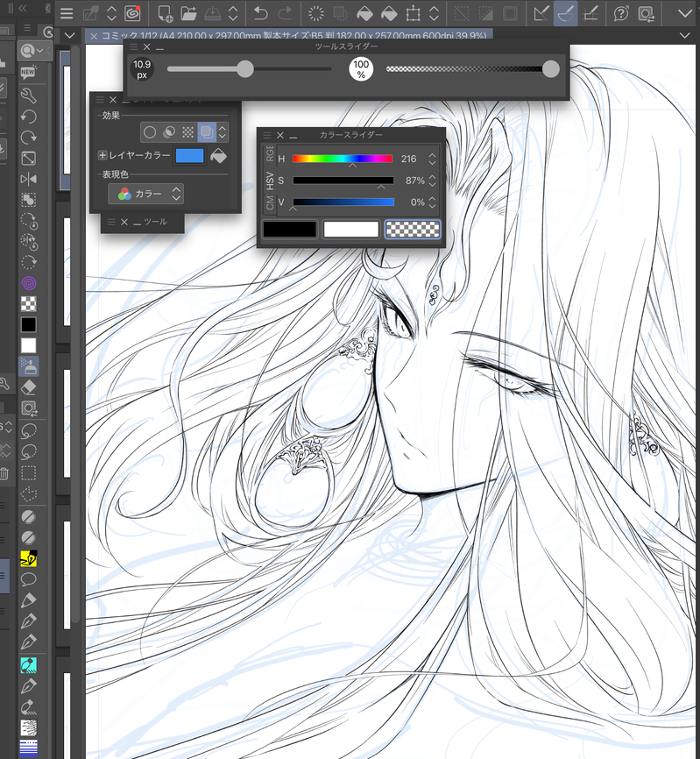Rotate the canvas right

click(29, 138)
